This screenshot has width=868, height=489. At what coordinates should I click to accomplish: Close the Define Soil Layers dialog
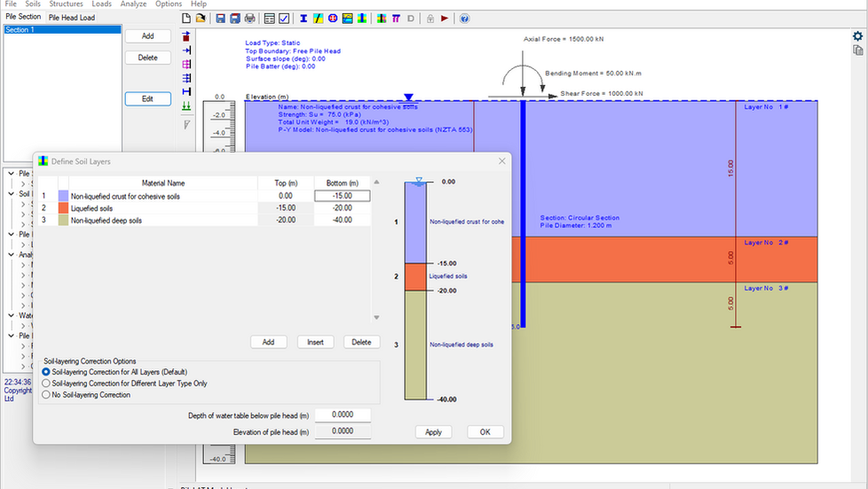pyautogui.click(x=502, y=162)
